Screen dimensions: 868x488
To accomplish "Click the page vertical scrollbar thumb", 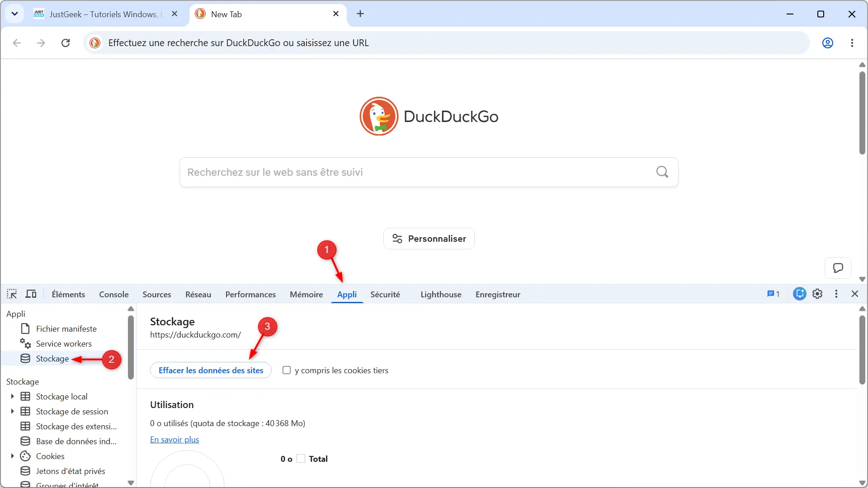I will coord(863,113).
